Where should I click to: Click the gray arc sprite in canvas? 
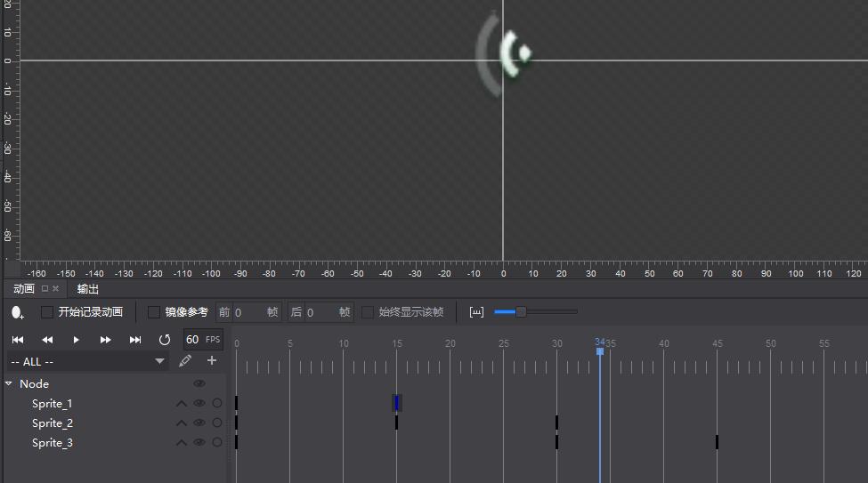coord(487,54)
